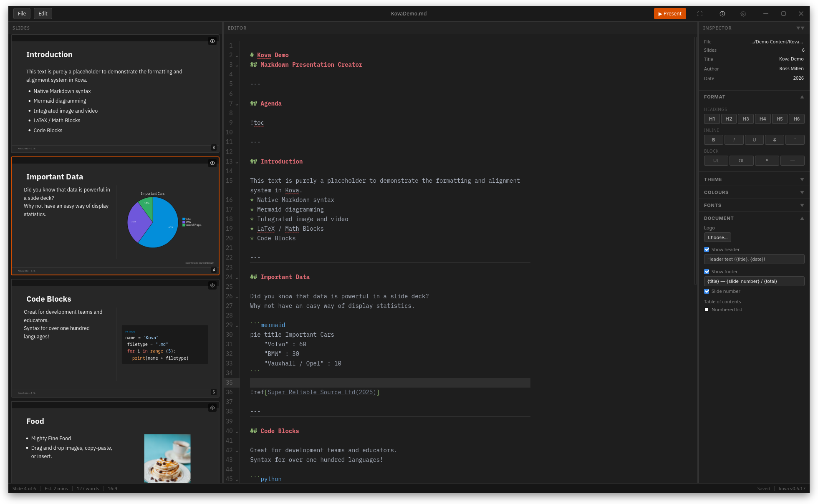Toggle fullscreen mode icon in title bar
Screen dimensions: 818x504
700,14
